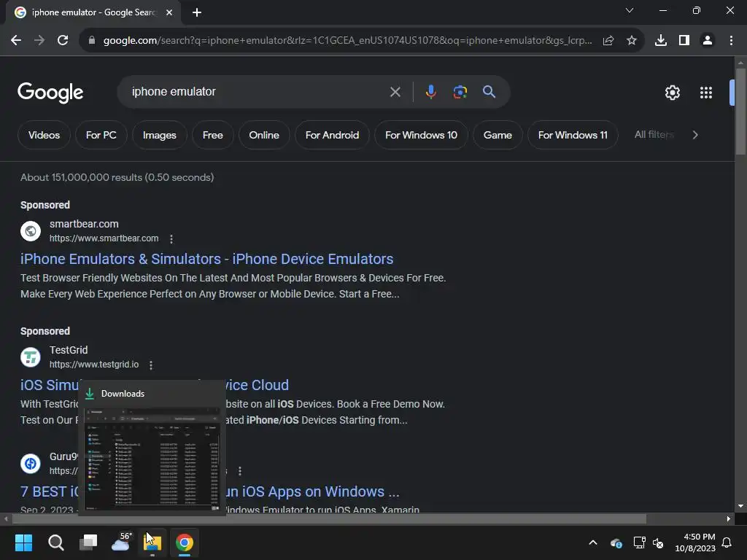Open the 7 BEST iOS result
Screen dimensions: 747x560
(209, 491)
